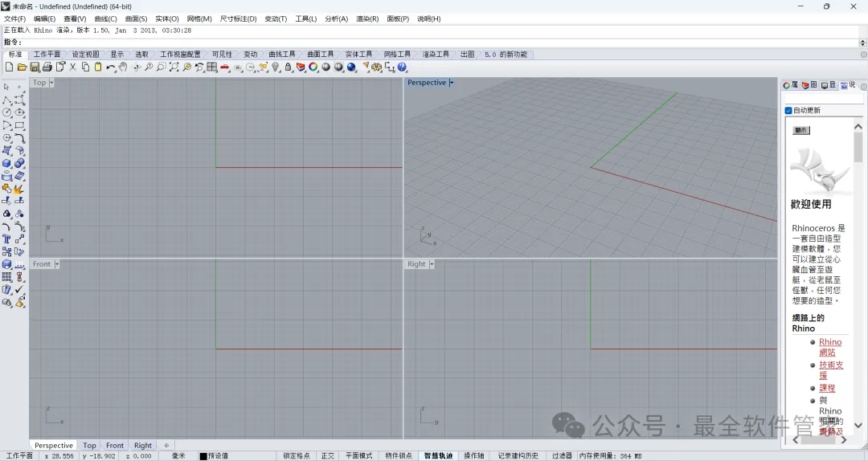Image resolution: width=868 pixels, height=461 pixels.
Task: Switch to the 工作平面 toolbar tab
Action: (47, 55)
